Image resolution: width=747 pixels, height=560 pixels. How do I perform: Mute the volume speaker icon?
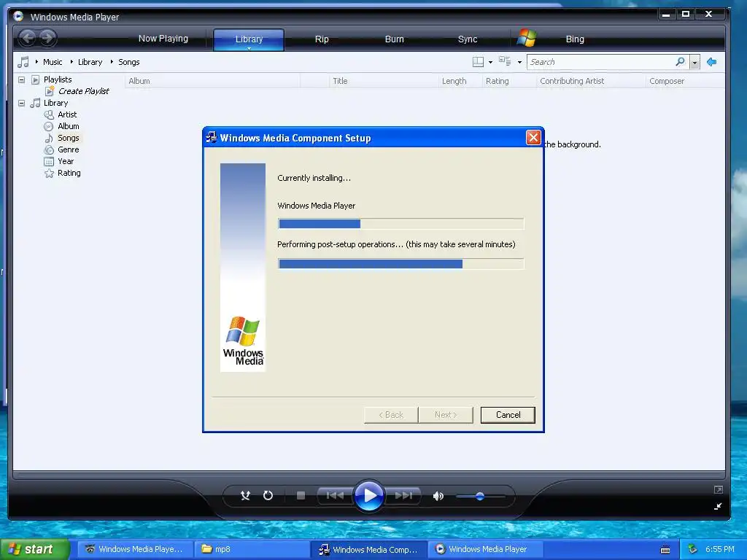438,496
